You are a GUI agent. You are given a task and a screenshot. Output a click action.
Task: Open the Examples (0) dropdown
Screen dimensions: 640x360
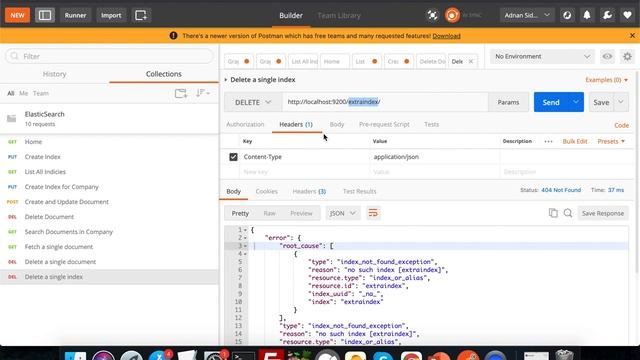tap(607, 80)
